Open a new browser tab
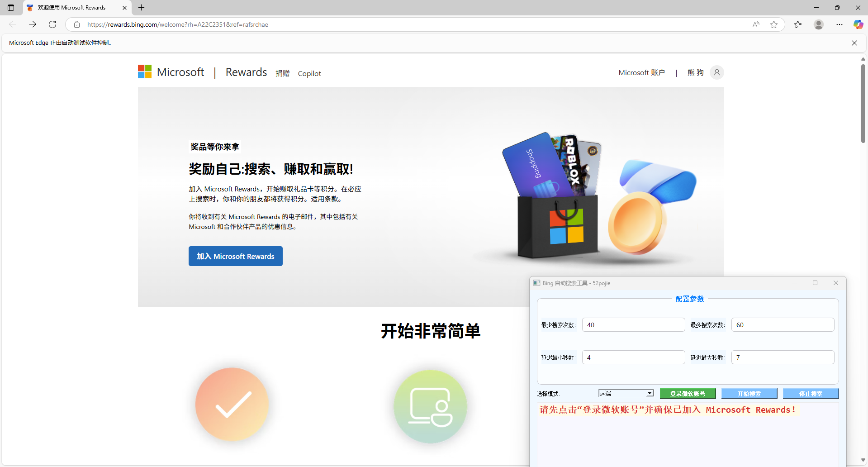This screenshot has height=467, width=868. [141, 8]
